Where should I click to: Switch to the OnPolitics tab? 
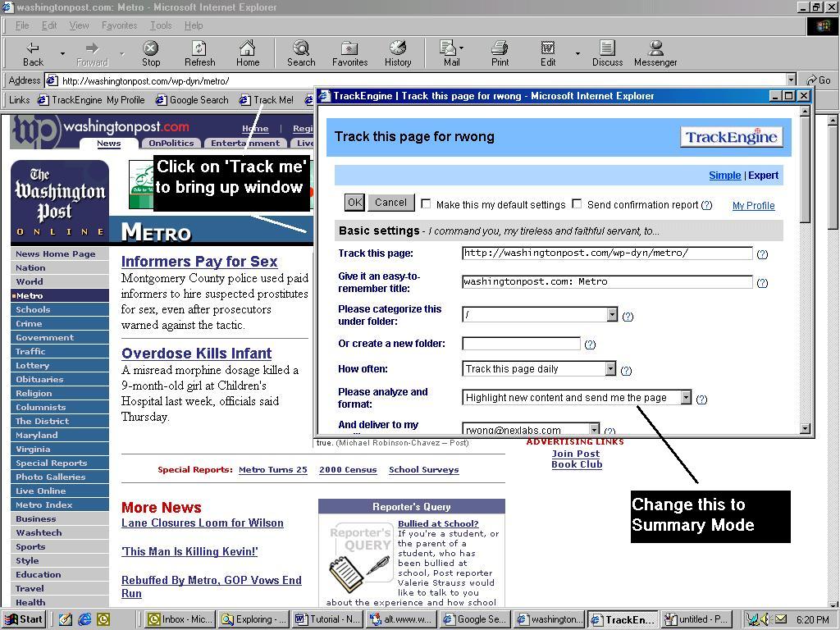pyautogui.click(x=171, y=143)
